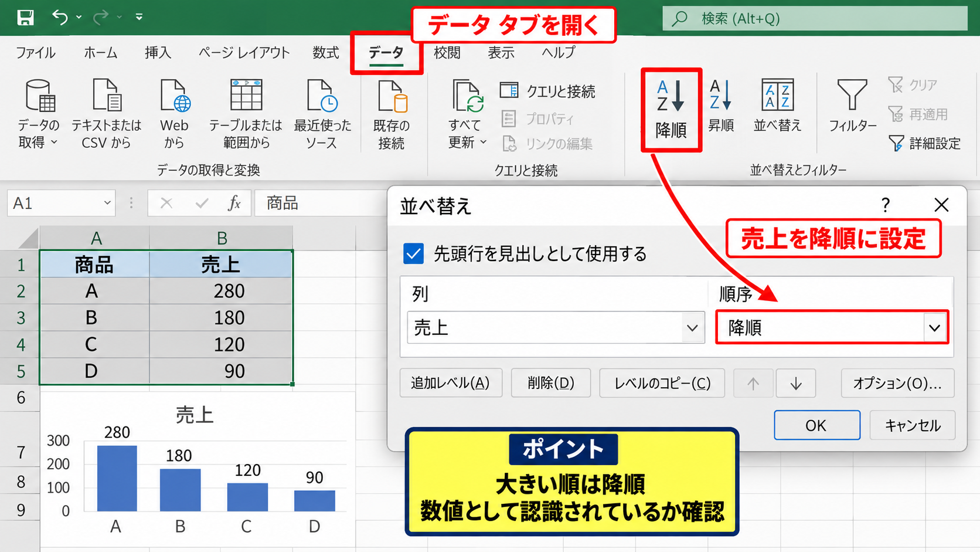
Task: Toggle 先頭行を見出しとして使用する checkbox
Action: coord(413,253)
